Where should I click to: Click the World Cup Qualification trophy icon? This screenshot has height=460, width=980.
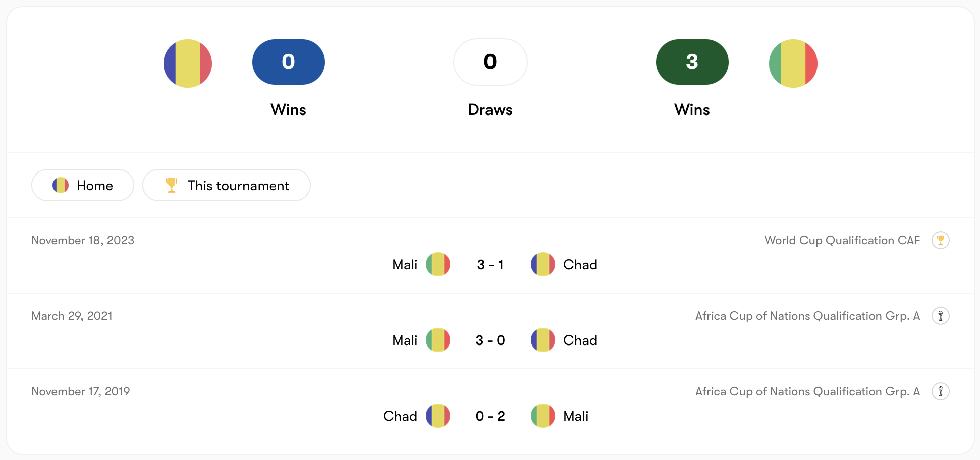[940, 240]
